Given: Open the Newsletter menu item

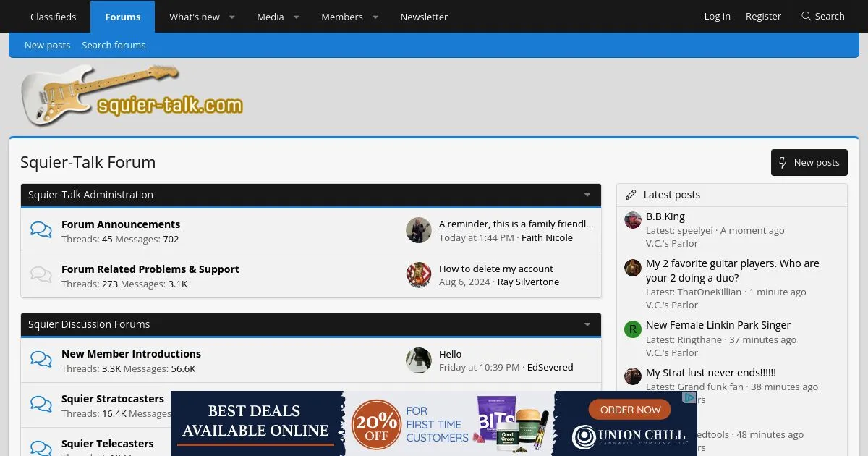Looking at the screenshot, I should tap(424, 17).
